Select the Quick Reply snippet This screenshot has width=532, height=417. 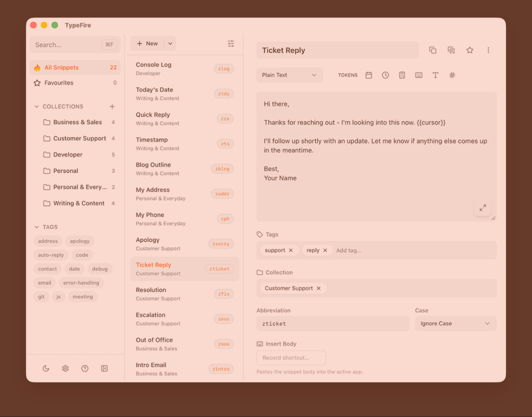[185, 119]
